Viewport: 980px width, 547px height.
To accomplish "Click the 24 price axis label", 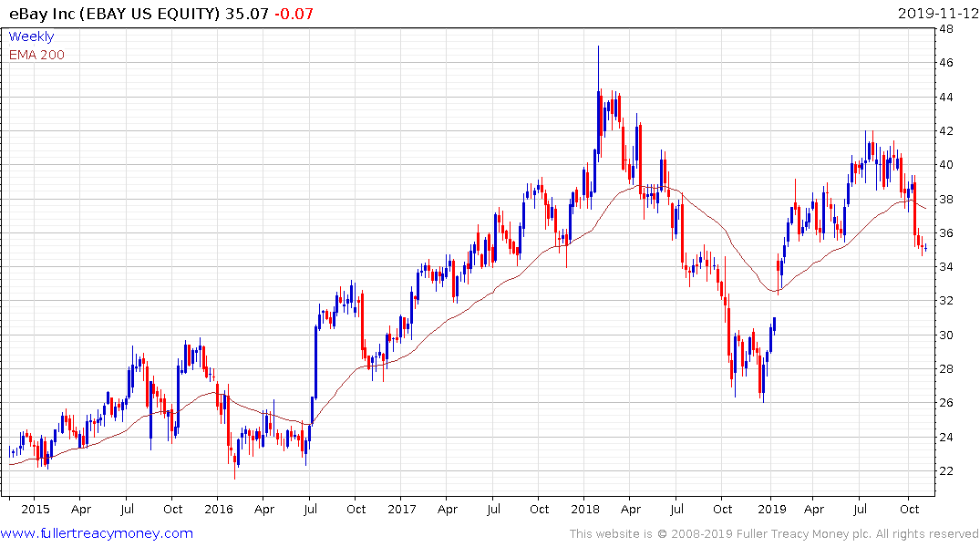I will point(945,437).
